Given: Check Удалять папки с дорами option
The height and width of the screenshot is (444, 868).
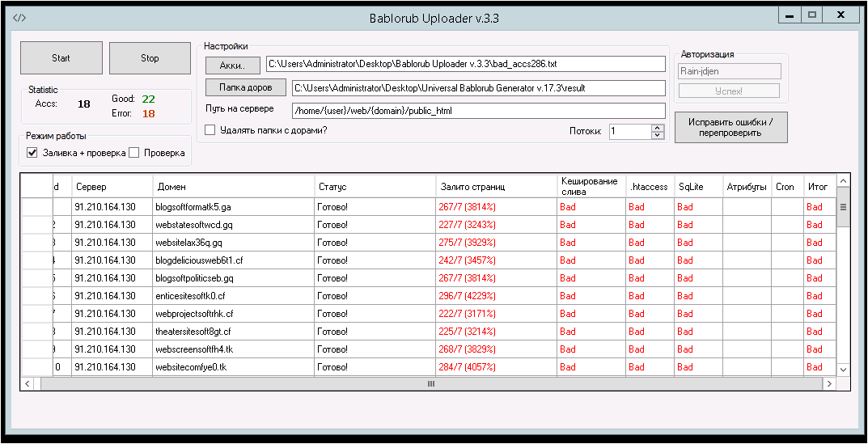Looking at the screenshot, I should click(x=210, y=131).
